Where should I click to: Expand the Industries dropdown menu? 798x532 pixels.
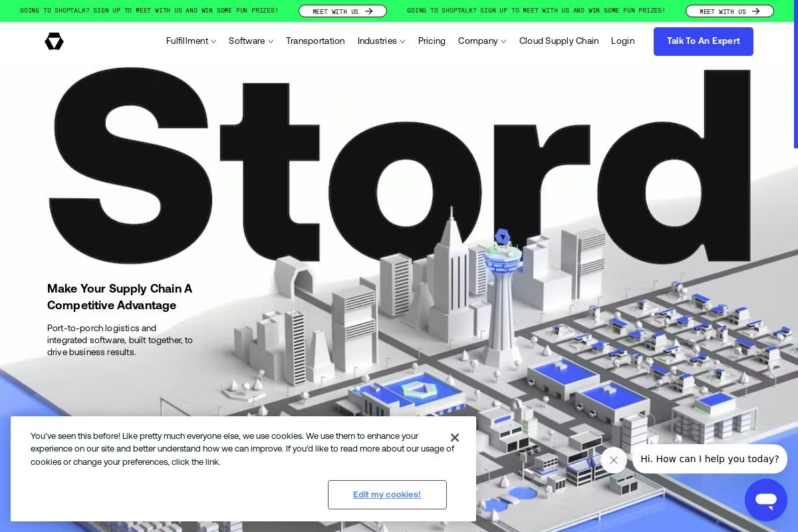tap(381, 41)
